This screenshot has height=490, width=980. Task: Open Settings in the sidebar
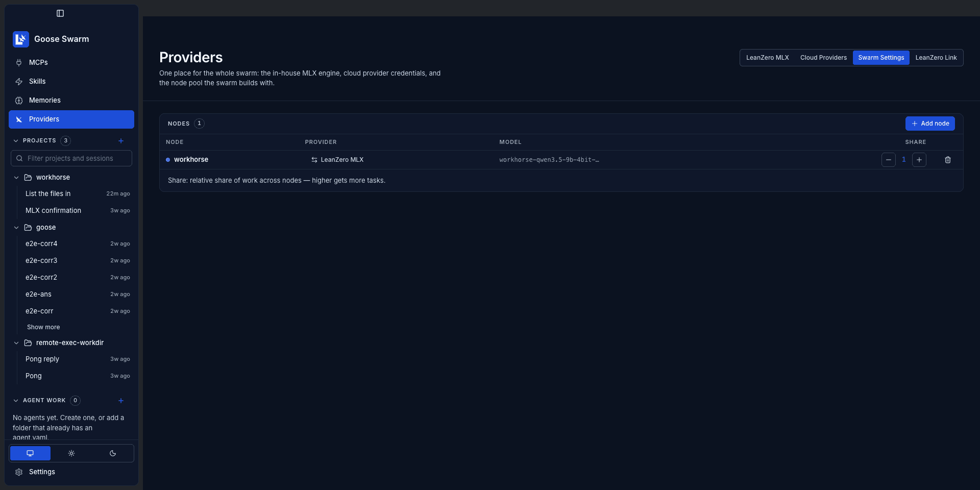point(71,472)
